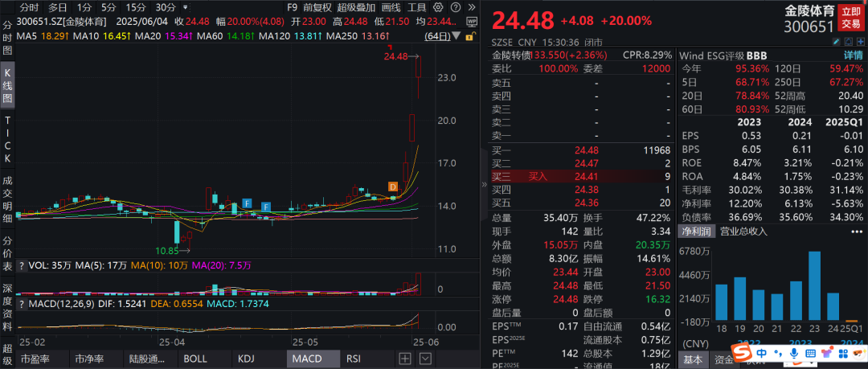
Task: Switch to the 分时 timeframe
Action: point(30,7)
